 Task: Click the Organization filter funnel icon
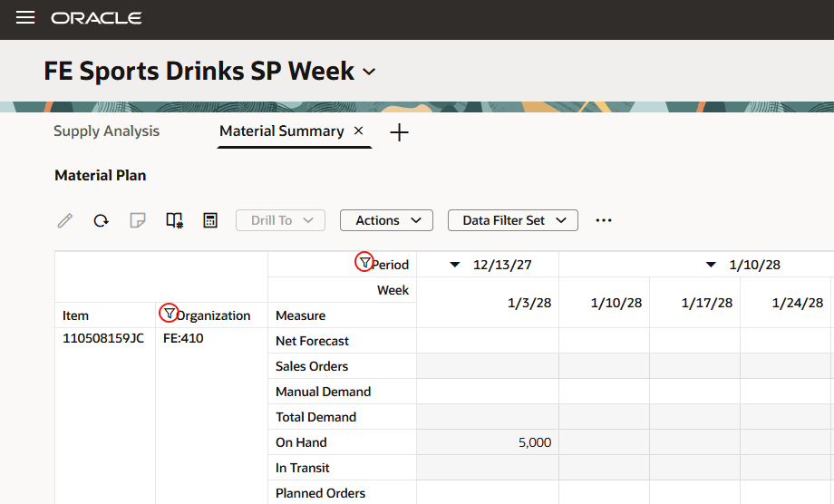tap(170, 313)
